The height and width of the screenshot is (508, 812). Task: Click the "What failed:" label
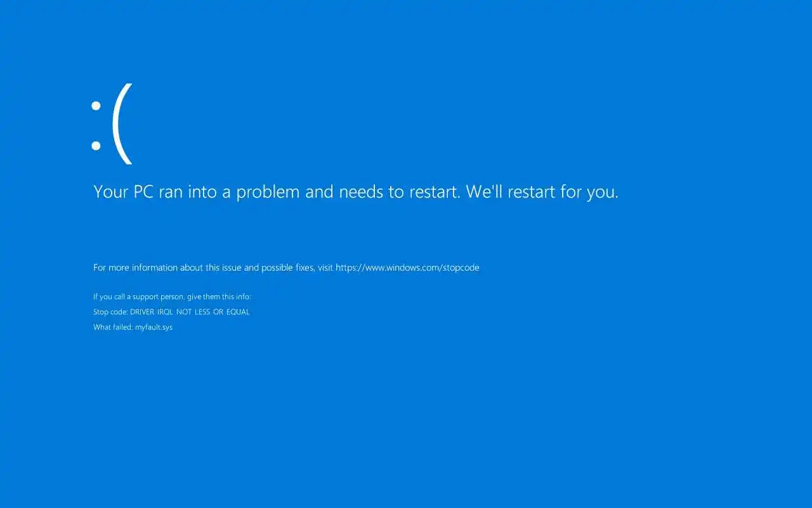tap(113, 328)
